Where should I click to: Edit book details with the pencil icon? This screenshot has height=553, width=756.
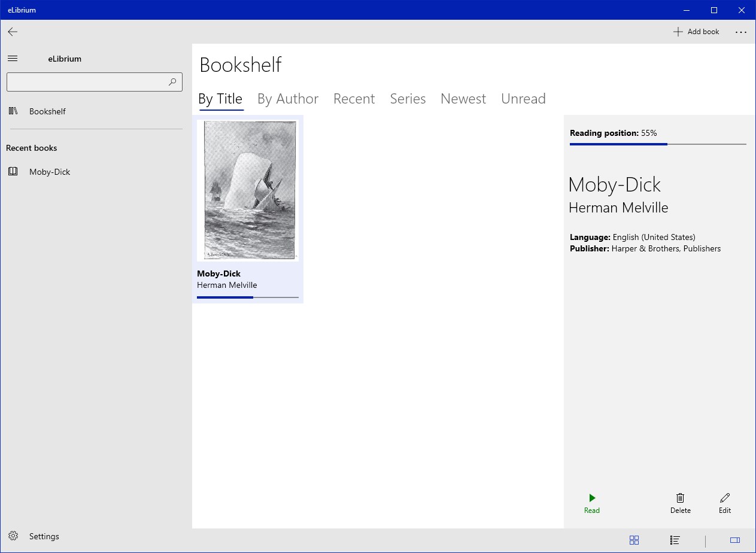click(725, 503)
